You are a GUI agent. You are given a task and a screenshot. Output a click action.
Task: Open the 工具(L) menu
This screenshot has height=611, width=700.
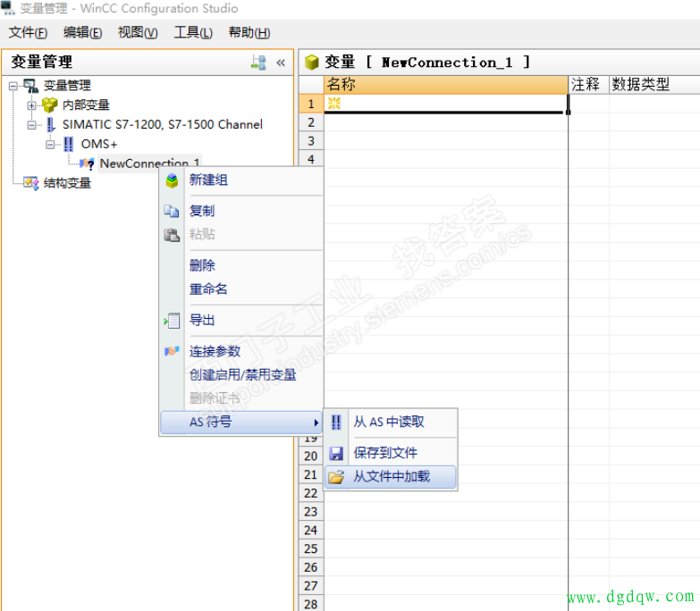193,32
